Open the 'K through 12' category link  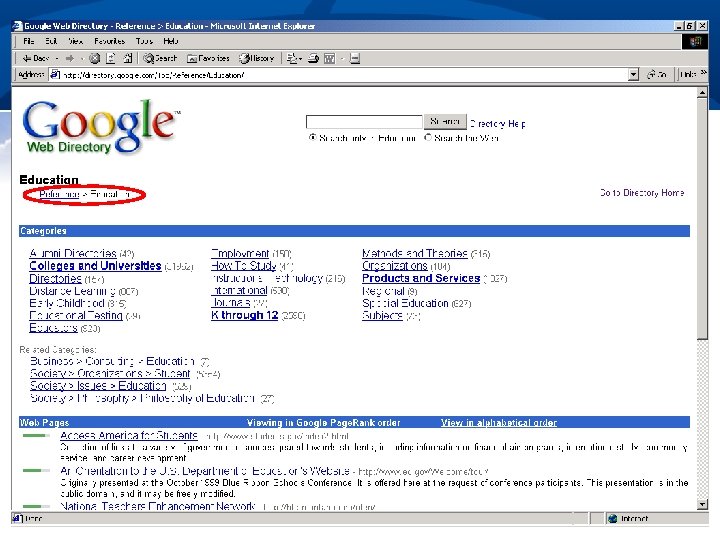pos(245,315)
